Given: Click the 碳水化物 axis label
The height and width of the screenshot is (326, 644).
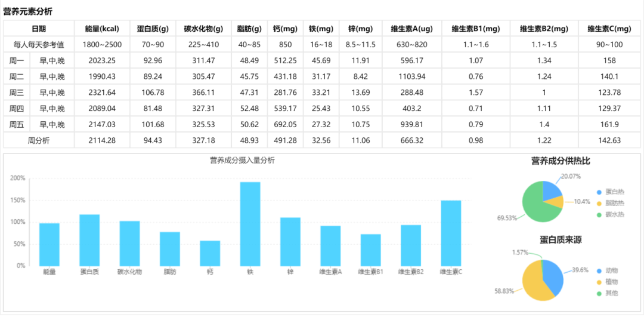Looking at the screenshot, I should pyautogui.click(x=130, y=272).
